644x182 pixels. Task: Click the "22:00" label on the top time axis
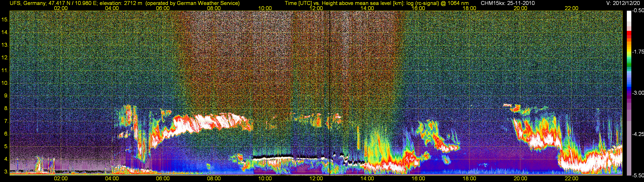pyautogui.click(x=571, y=8)
